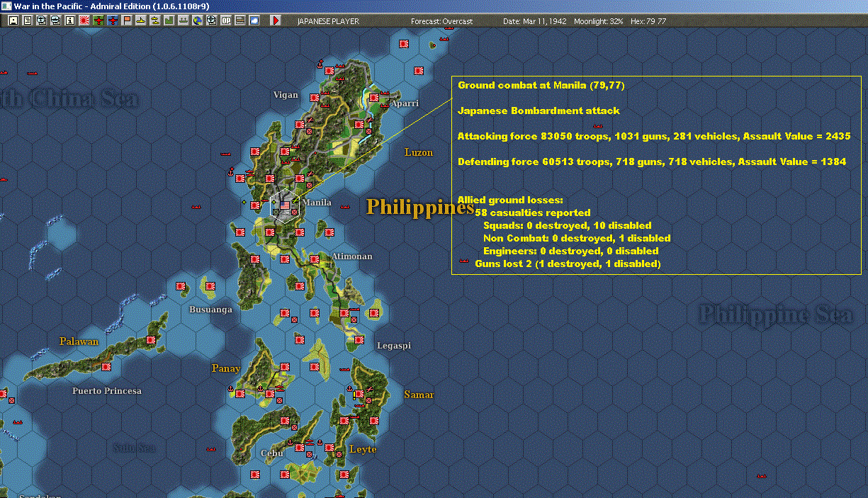The width and height of the screenshot is (868, 498).
Task: Click the Panay island label
Action: tap(225, 368)
